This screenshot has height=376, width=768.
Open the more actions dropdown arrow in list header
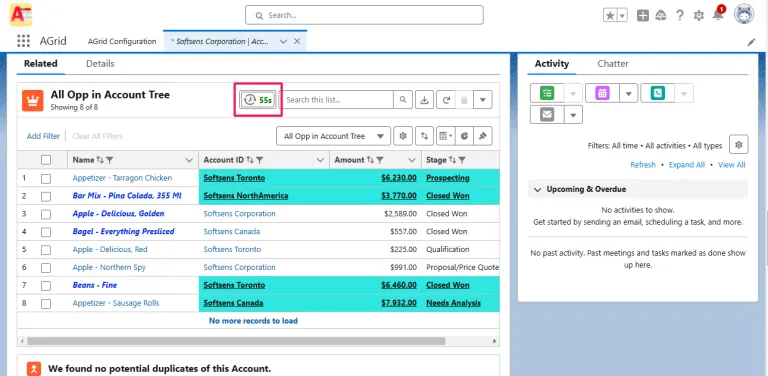482,100
